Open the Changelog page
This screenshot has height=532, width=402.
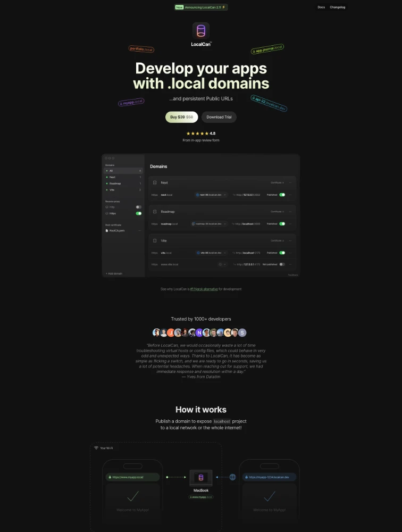(x=337, y=7)
